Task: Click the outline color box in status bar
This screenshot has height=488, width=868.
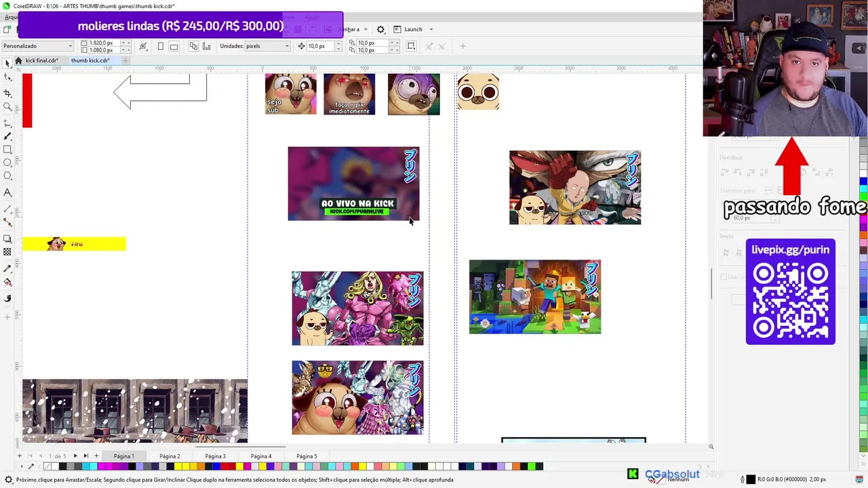Action: pos(751,480)
